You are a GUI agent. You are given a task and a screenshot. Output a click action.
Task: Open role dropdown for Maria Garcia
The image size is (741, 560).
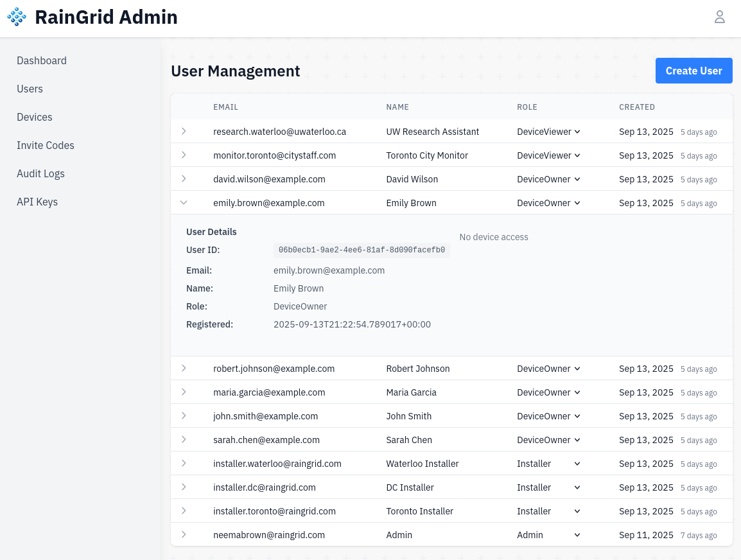(x=548, y=392)
